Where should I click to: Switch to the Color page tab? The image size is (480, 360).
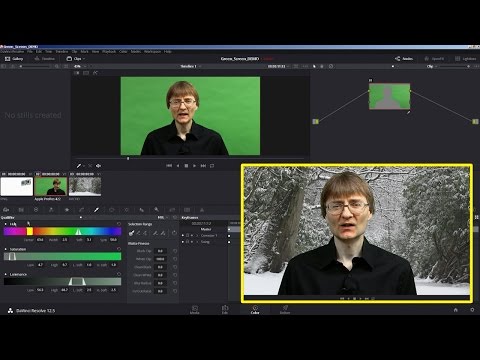pyautogui.click(x=255, y=310)
